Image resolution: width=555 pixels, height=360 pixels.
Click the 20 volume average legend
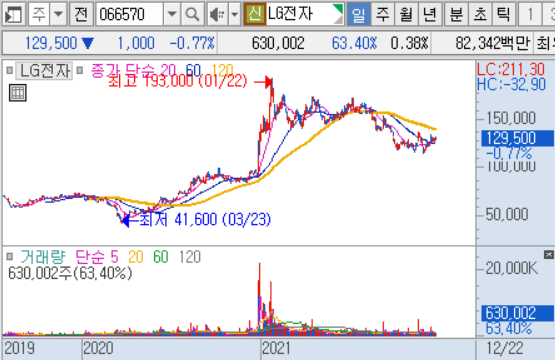(x=136, y=257)
